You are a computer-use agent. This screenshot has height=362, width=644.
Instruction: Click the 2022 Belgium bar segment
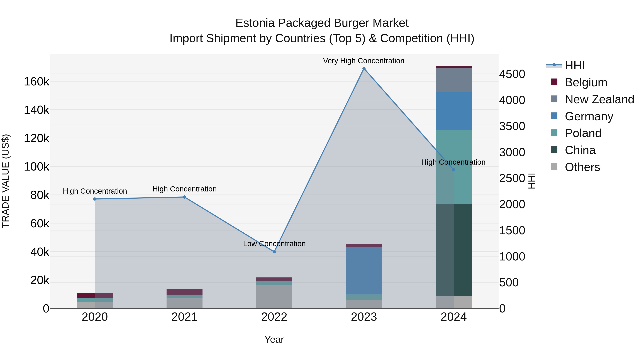click(x=274, y=279)
